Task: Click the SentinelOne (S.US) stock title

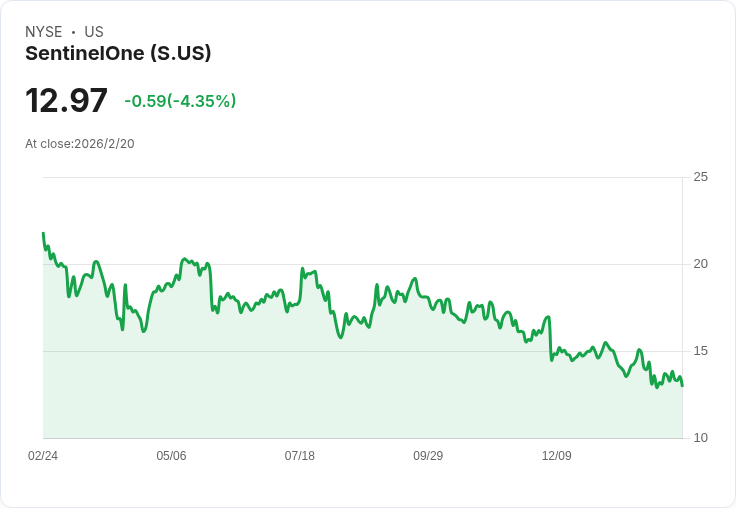Action: tap(118, 54)
